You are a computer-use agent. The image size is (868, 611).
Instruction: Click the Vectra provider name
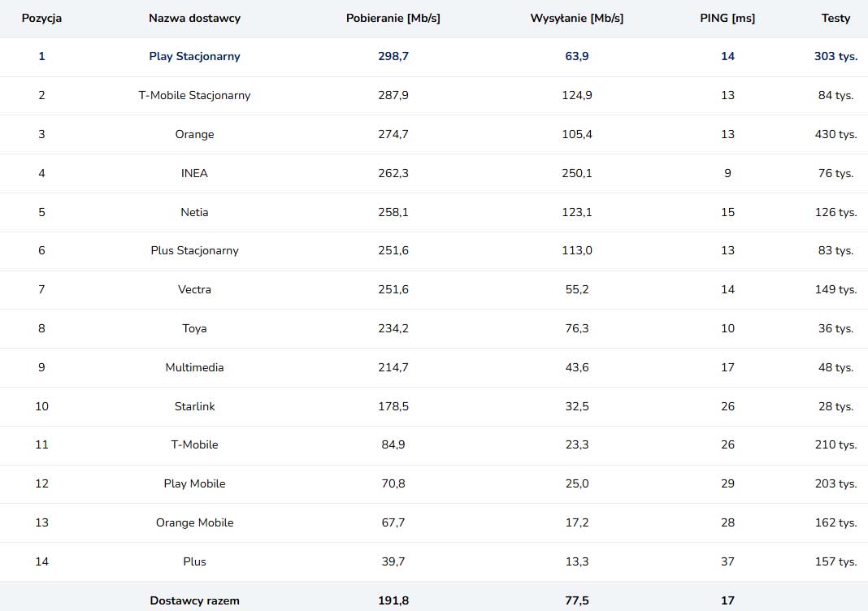point(194,289)
